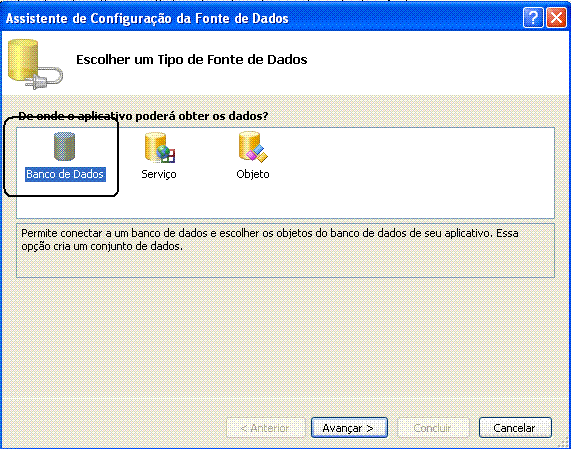The height and width of the screenshot is (449, 571).
Task: Go forward with Avançar button
Action: (349, 428)
